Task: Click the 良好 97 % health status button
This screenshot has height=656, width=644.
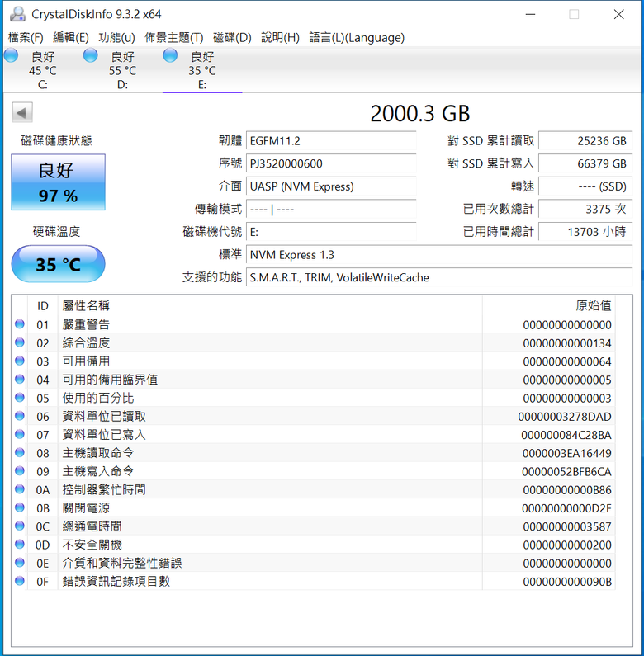Action: tap(58, 182)
